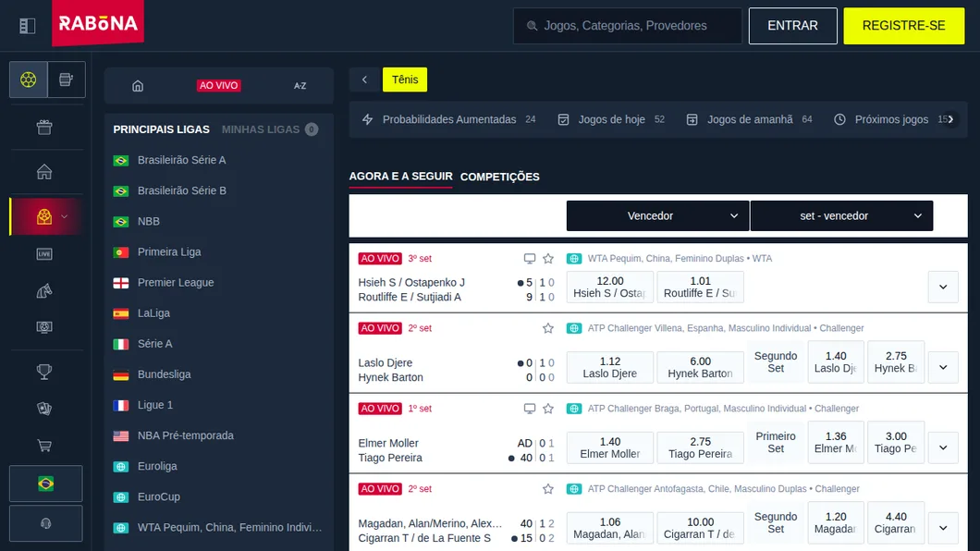Open the LIVE icon in left rail
Screen dimensions: 980x551
pyautogui.click(x=44, y=253)
